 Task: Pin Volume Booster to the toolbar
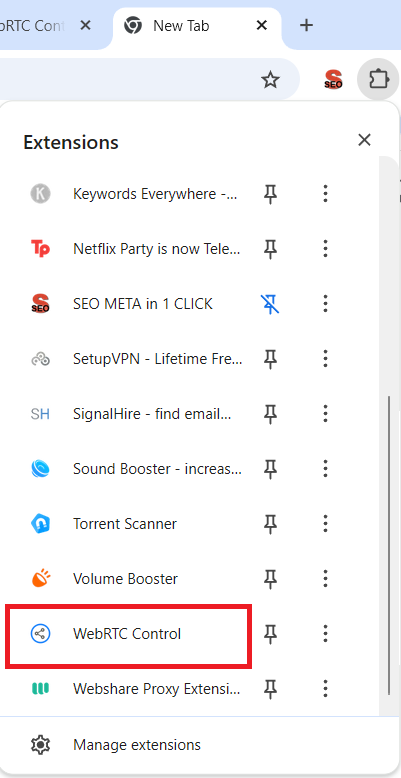pyautogui.click(x=270, y=579)
